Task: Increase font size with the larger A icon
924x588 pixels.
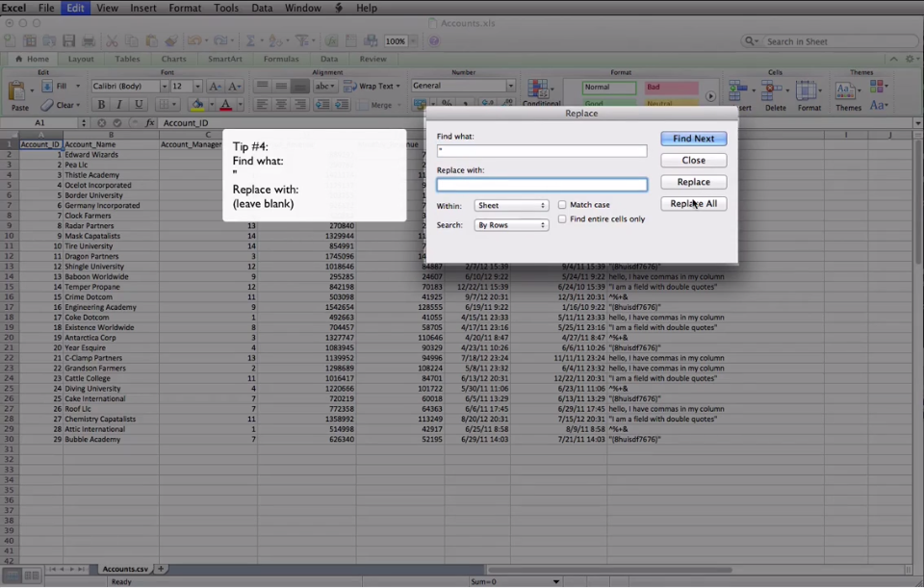Action: point(215,86)
